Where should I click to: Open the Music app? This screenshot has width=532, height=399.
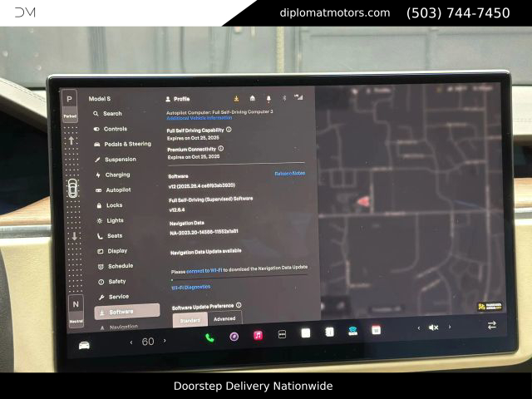(259, 336)
